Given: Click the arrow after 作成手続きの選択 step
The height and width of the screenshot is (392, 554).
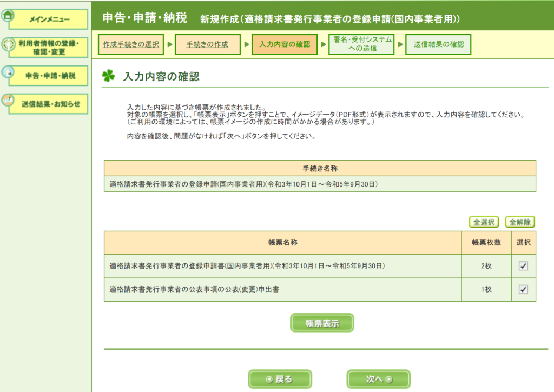Looking at the screenshot, I should pos(169,44).
